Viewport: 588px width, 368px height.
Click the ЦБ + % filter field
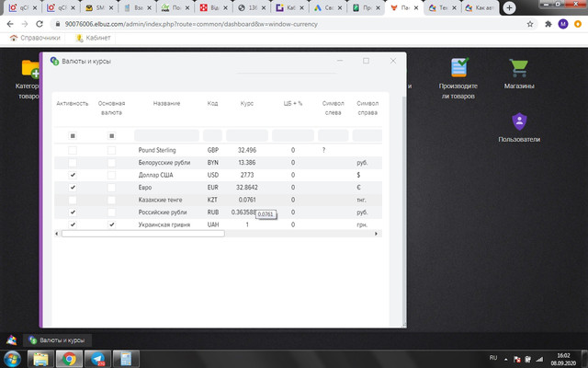[x=293, y=135]
